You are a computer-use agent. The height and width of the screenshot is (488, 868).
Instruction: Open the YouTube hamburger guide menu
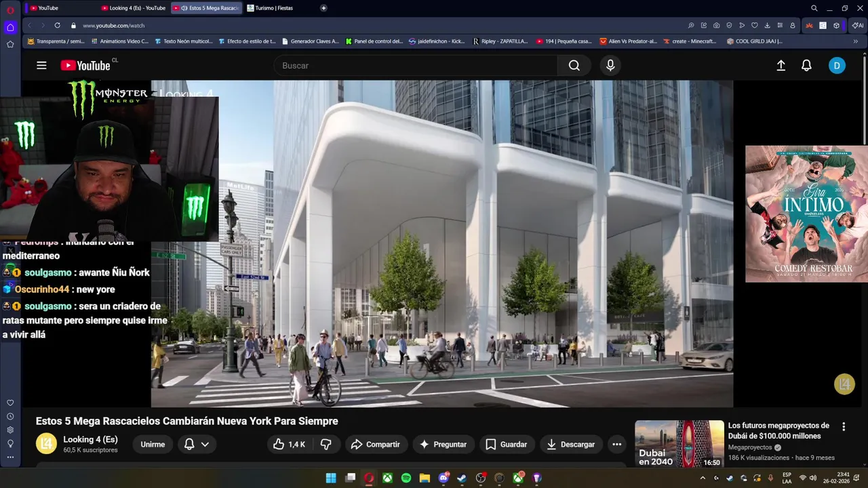tap(41, 66)
